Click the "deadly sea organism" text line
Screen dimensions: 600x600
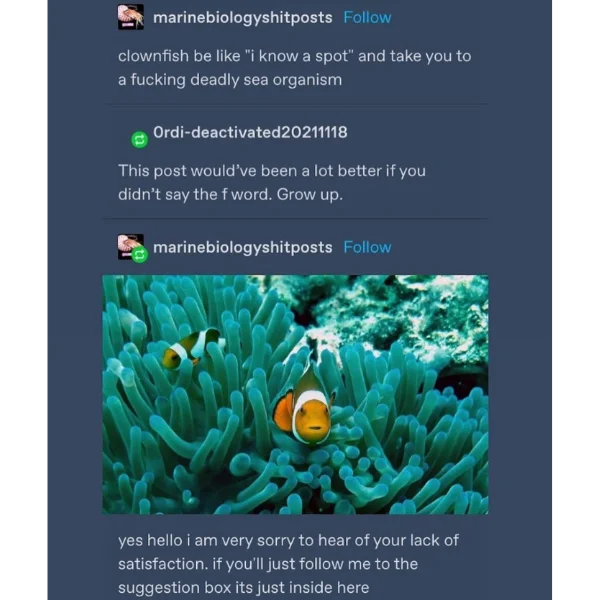click(x=230, y=80)
